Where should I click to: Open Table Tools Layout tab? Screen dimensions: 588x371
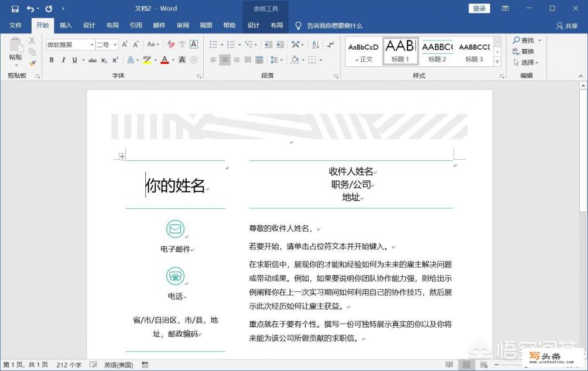[277, 25]
